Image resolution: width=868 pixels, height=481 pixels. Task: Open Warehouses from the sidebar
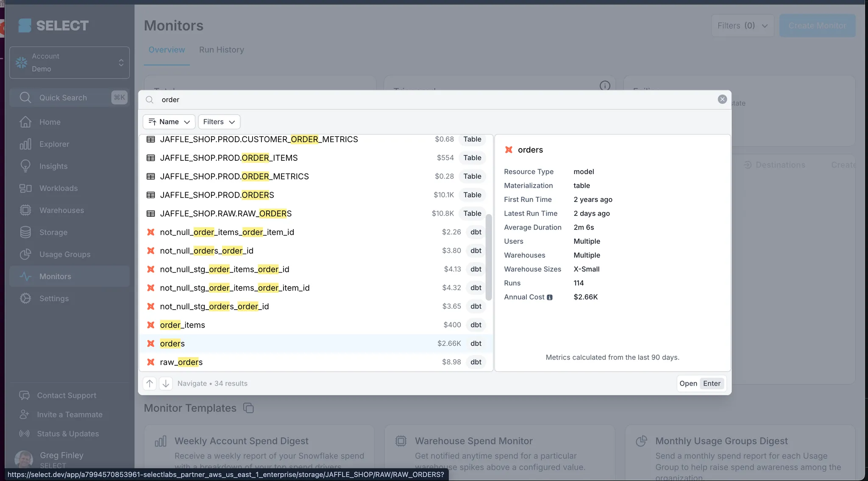click(x=61, y=210)
